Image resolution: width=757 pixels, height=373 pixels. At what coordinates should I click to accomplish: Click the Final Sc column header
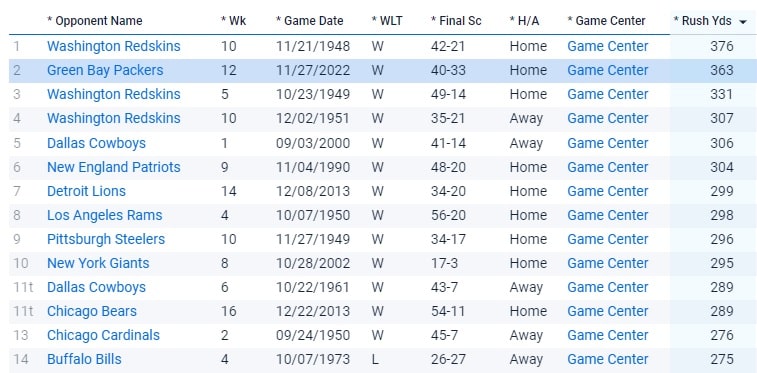456,21
